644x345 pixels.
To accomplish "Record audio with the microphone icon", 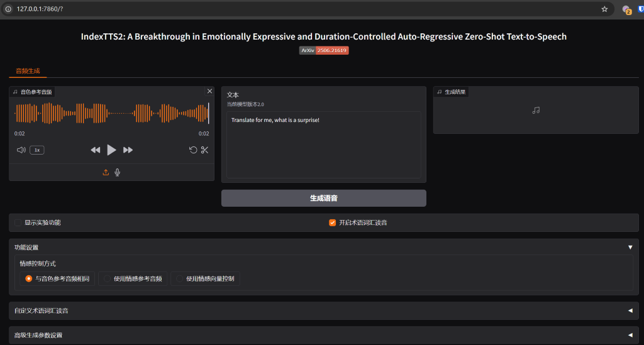I will click(117, 172).
